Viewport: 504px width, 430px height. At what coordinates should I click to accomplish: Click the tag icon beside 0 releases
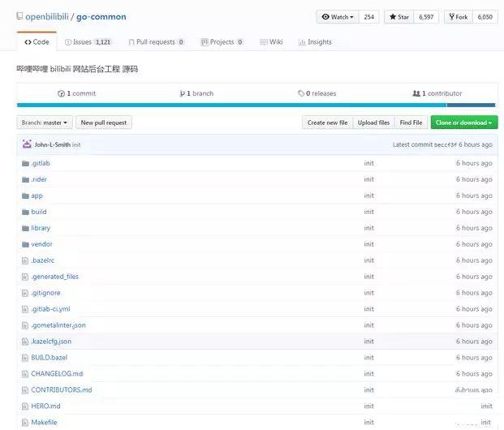click(x=301, y=93)
